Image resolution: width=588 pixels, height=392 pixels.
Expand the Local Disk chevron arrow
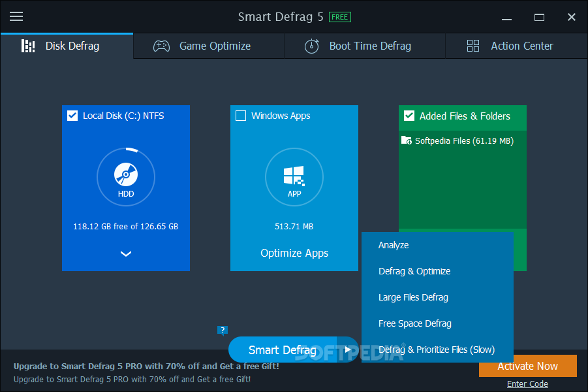point(125,254)
